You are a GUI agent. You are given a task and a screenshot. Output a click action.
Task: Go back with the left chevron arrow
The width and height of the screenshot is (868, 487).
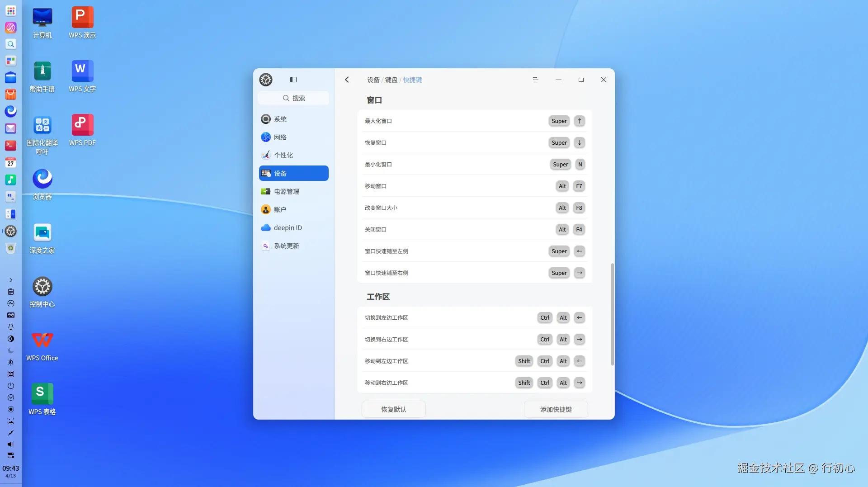click(347, 80)
